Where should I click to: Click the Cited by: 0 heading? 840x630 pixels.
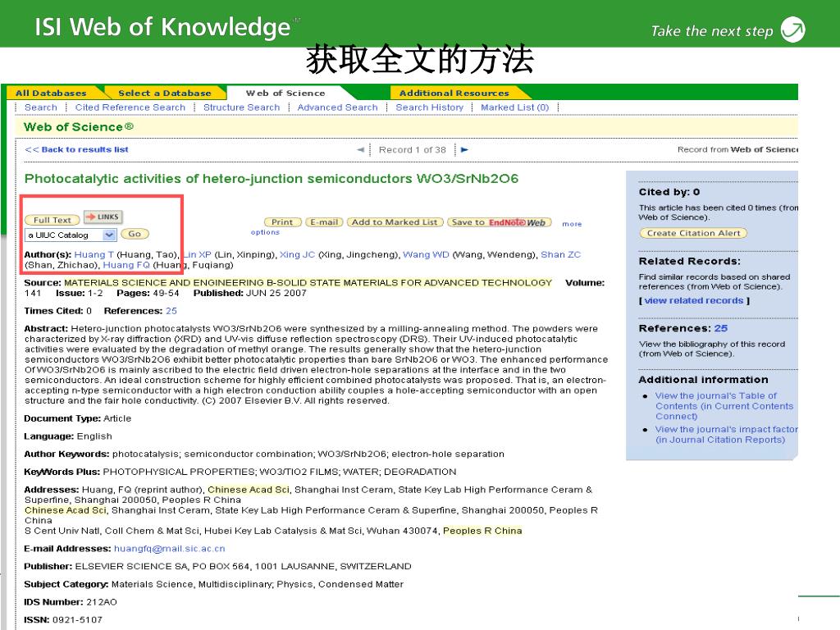click(x=669, y=192)
